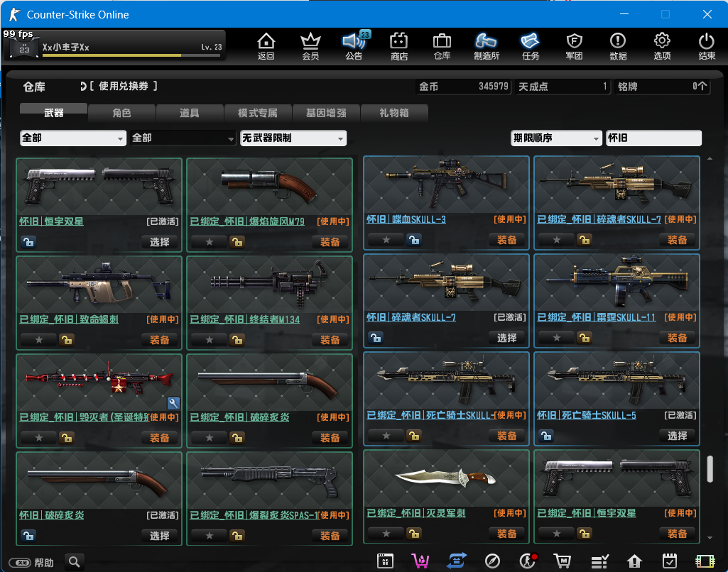The width and height of the screenshot is (728, 572).
Task: Switch to the 武器 tab
Action: coord(53,113)
